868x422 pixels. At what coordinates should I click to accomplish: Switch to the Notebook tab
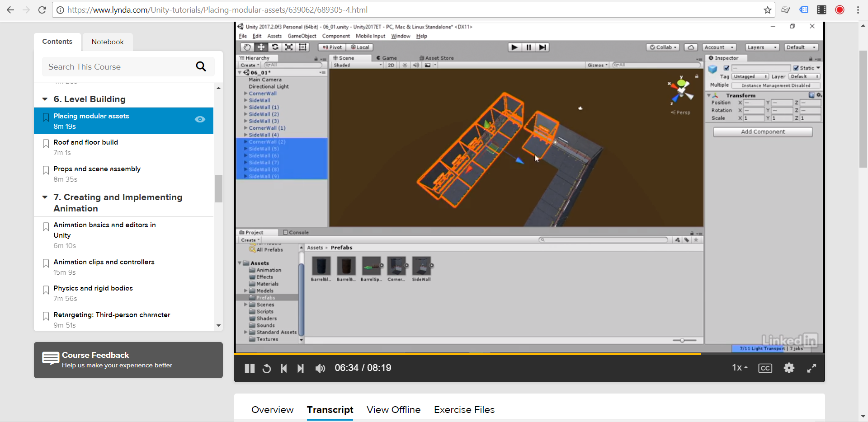pyautogui.click(x=108, y=42)
